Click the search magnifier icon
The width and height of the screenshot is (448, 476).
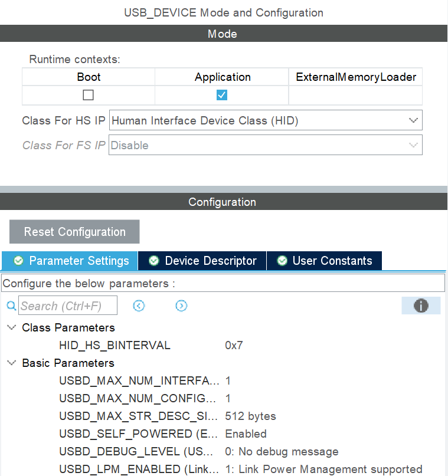pos(11,306)
